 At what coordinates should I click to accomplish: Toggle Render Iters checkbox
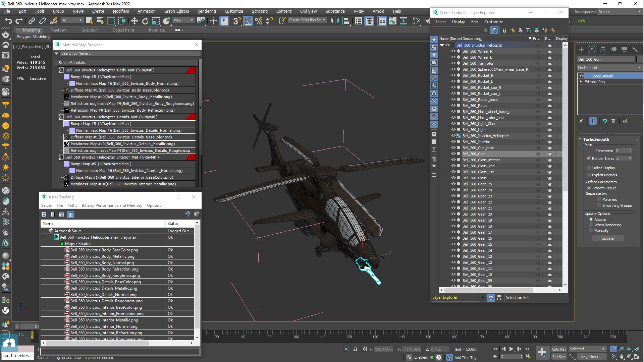coord(589,159)
